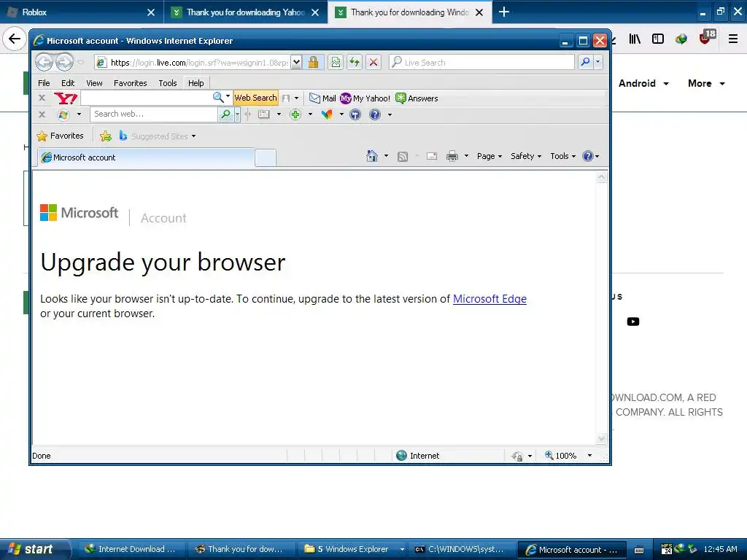Screen dimensions: 747x560
Task: Click the 12:45 AM system clock
Action: [x=720, y=549]
